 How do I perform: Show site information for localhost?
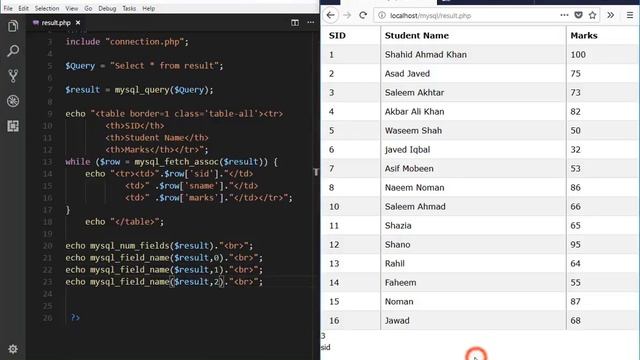tap(382, 16)
